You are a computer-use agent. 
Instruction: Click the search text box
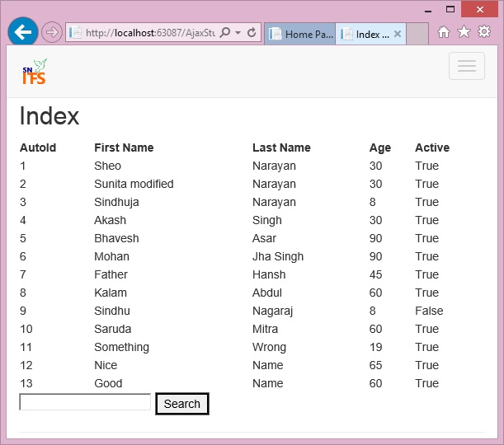[85, 402]
